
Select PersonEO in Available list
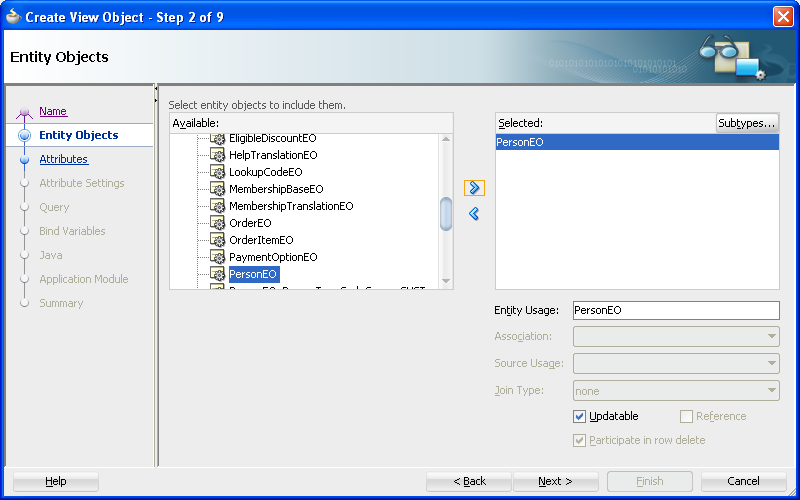coord(253,274)
